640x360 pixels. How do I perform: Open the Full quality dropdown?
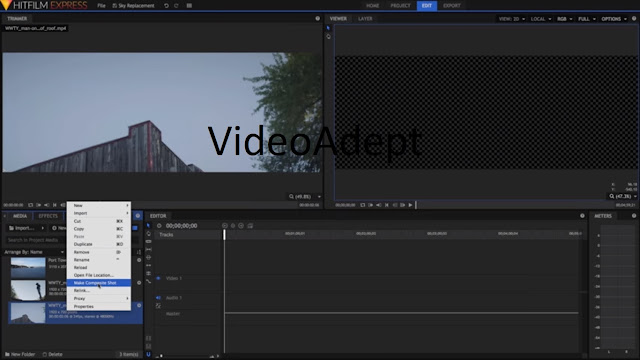click(x=587, y=19)
